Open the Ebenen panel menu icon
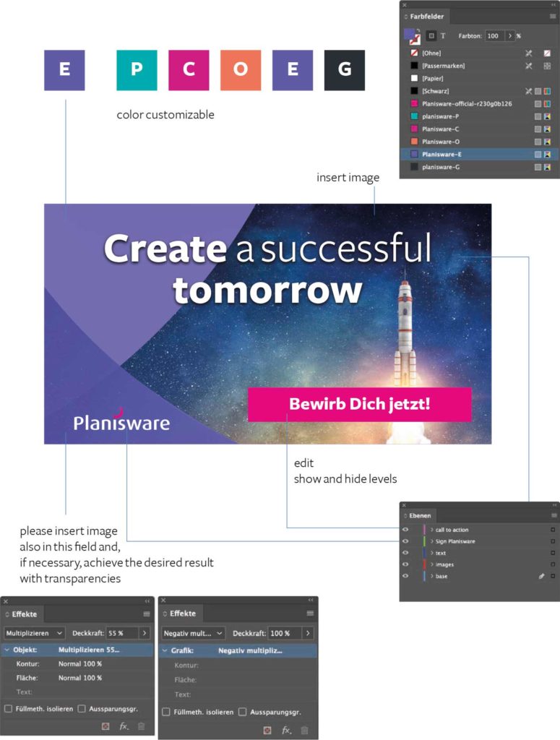Viewport: 560px width, 740px height. [x=553, y=515]
